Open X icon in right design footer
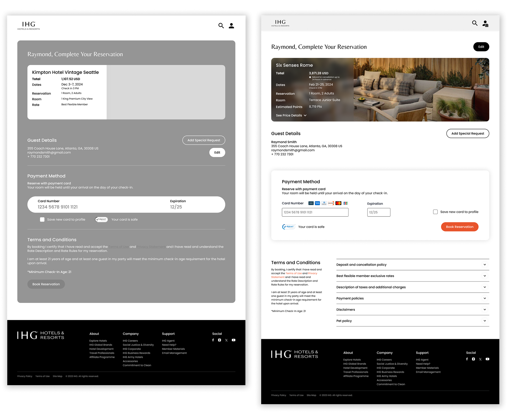Image resolution: width=508 pixels, height=420 pixels. 480,359
